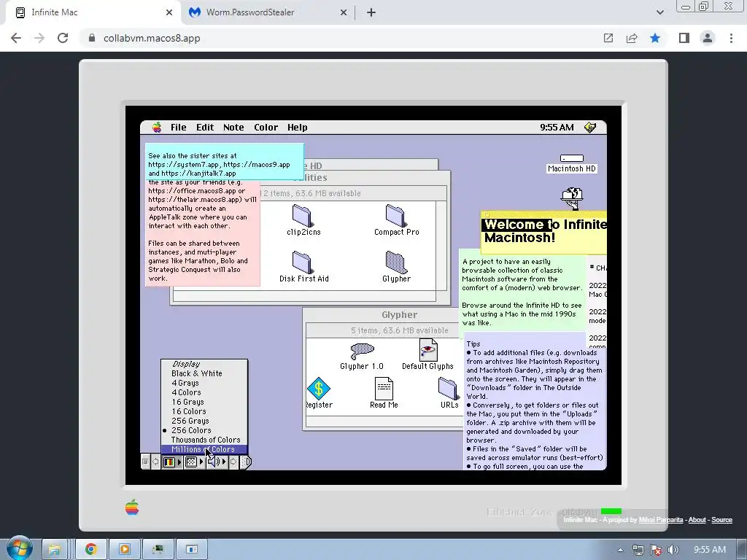Open the About link
Screen dimensions: 747x560
[697, 519]
